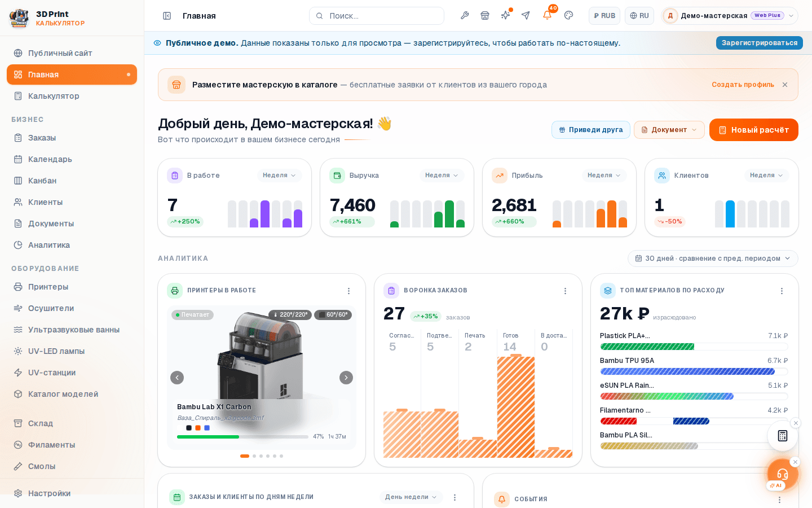The width and height of the screenshot is (812, 508).
Task: Click Создать профиль link
Action: click(743, 85)
